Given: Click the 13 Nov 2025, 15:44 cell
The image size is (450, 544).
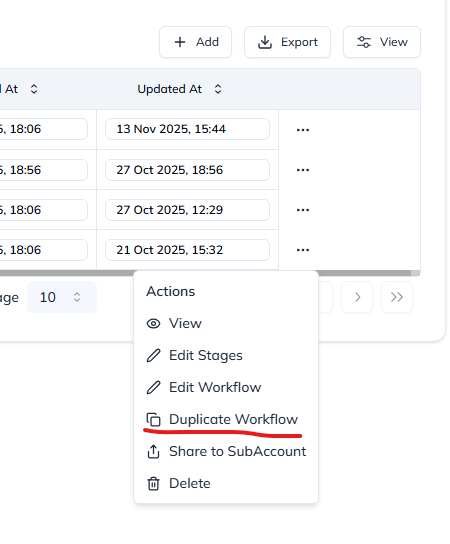Looking at the screenshot, I should [x=187, y=129].
